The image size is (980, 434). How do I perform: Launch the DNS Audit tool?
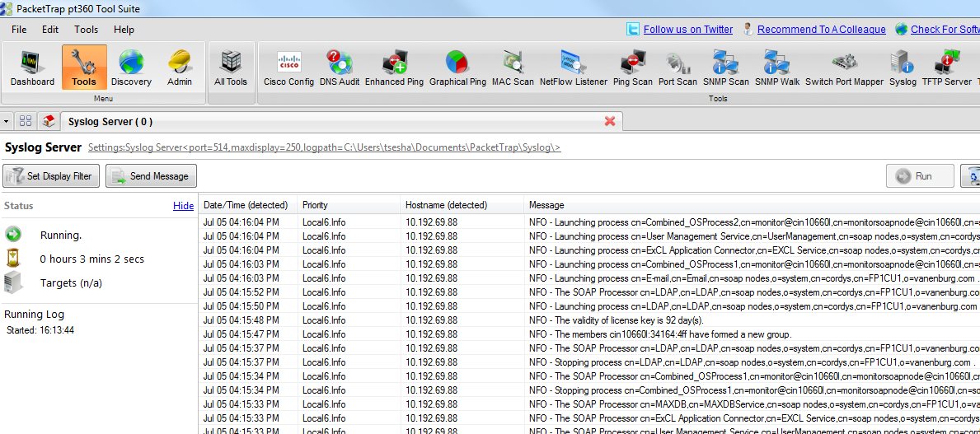340,68
